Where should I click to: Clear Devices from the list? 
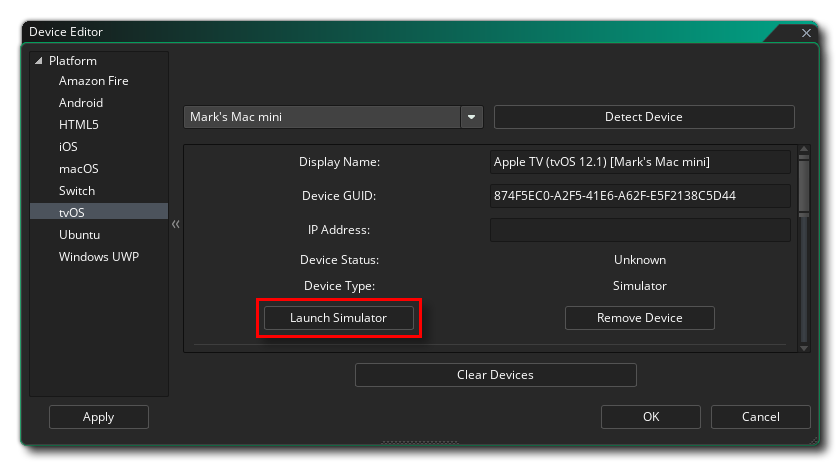tap(495, 375)
